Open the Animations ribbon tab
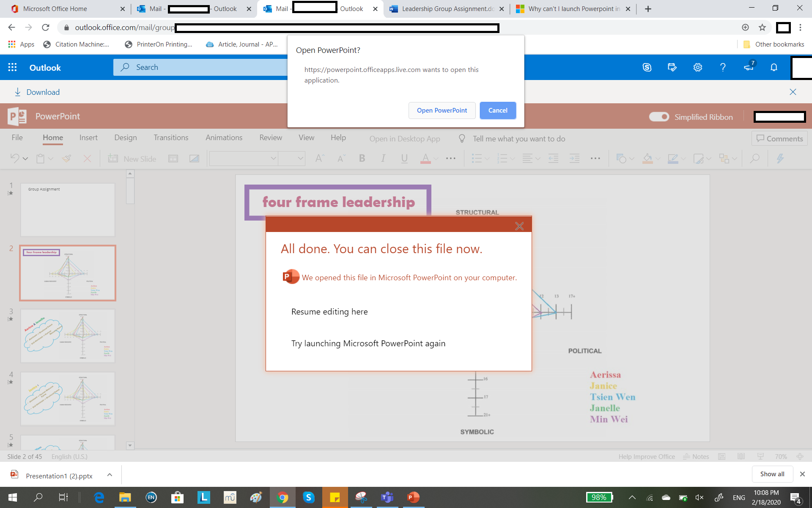Viewport: 812px width, 508px height. tap(224, 138)
